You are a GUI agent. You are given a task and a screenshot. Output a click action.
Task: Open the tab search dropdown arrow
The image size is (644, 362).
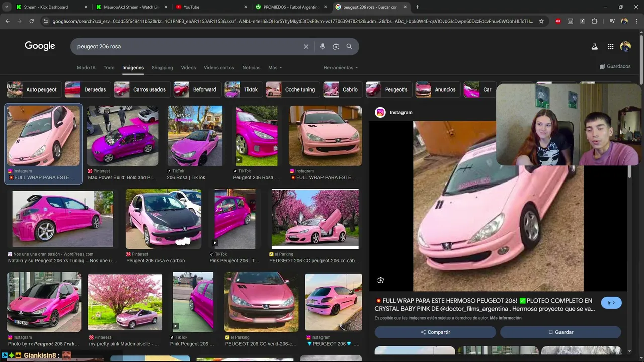(7, 7)
